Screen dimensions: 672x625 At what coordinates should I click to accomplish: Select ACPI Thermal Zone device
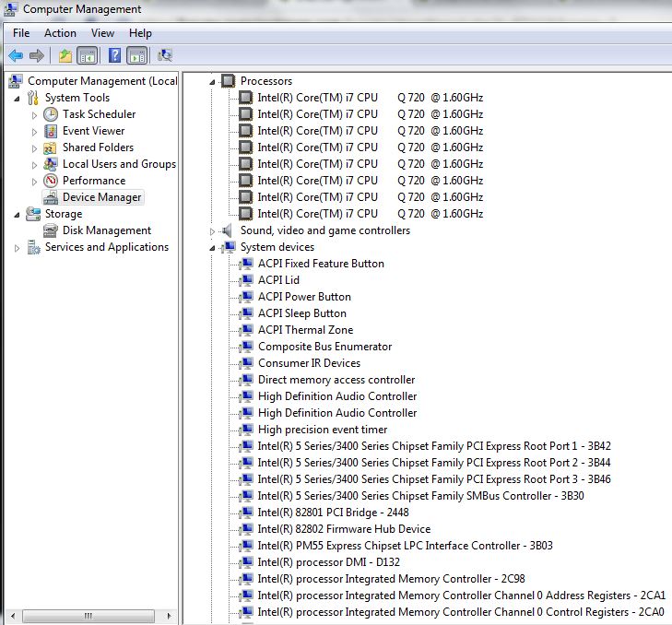pyautogui.click(x=305, y=330)
